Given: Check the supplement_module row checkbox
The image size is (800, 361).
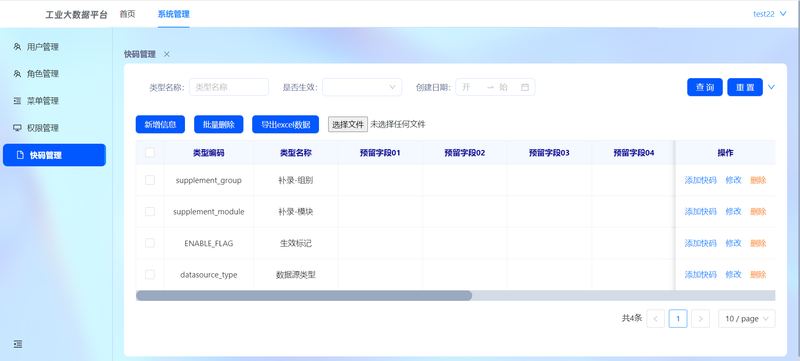Looking at the screenshot, I should pyautogui.click(x=150, y=212).
